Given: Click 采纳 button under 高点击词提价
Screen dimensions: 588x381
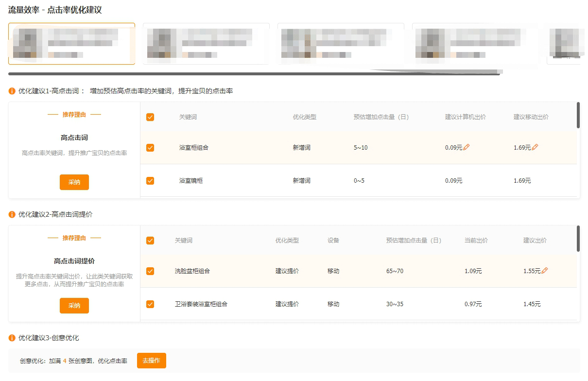Looking at the screenshot, I should (x=74, y=306).
